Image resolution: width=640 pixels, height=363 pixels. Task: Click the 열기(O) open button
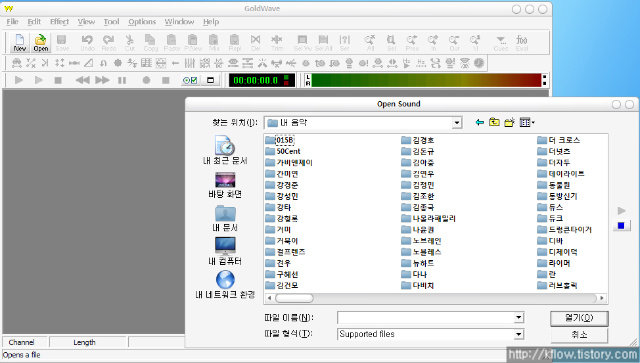point(579,318)
